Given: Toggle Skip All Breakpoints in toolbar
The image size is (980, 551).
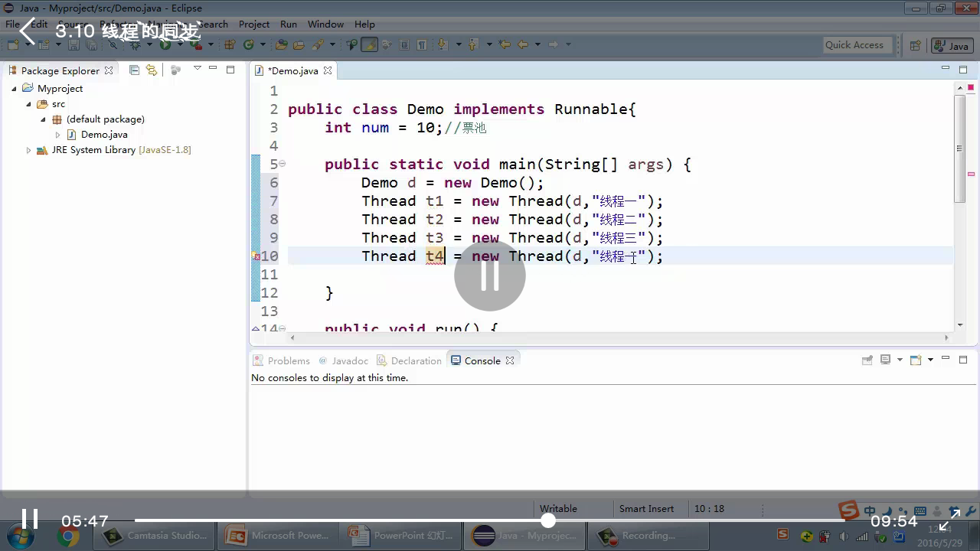Looking at the screenshot, I should point(113,45).
